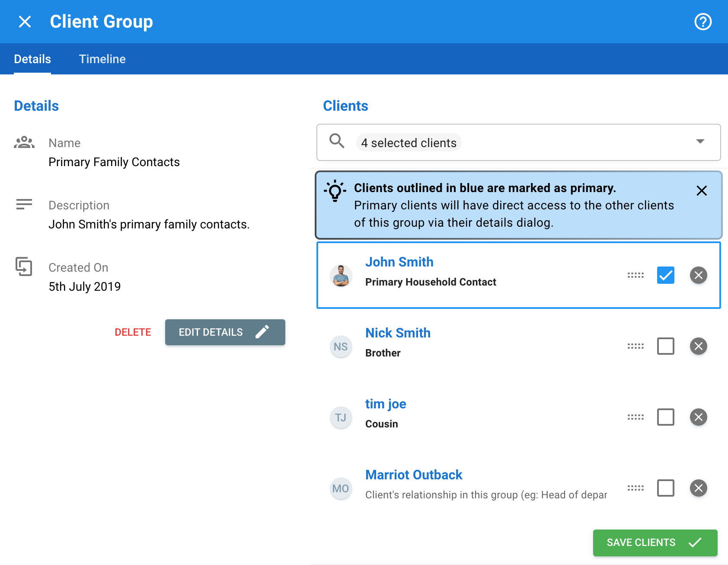Screen dimensions: 728x565
Task: Click the help icon in the header
Action: point(702,22)
